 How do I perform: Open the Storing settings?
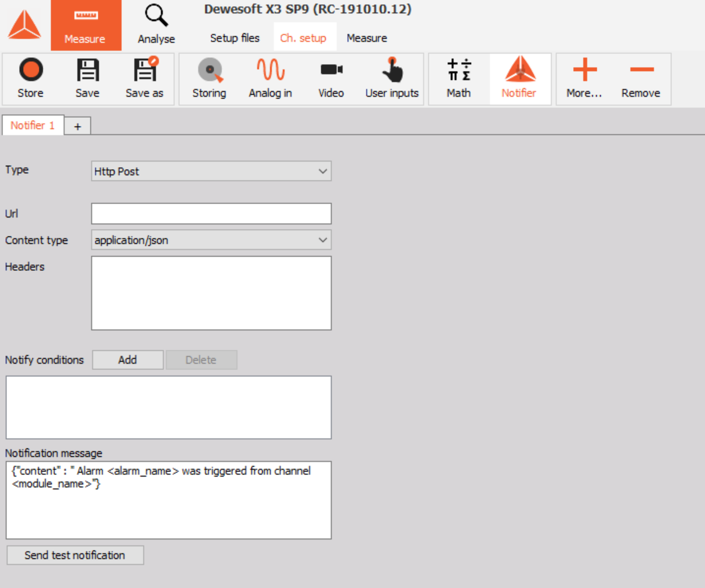tap(210, 79)
